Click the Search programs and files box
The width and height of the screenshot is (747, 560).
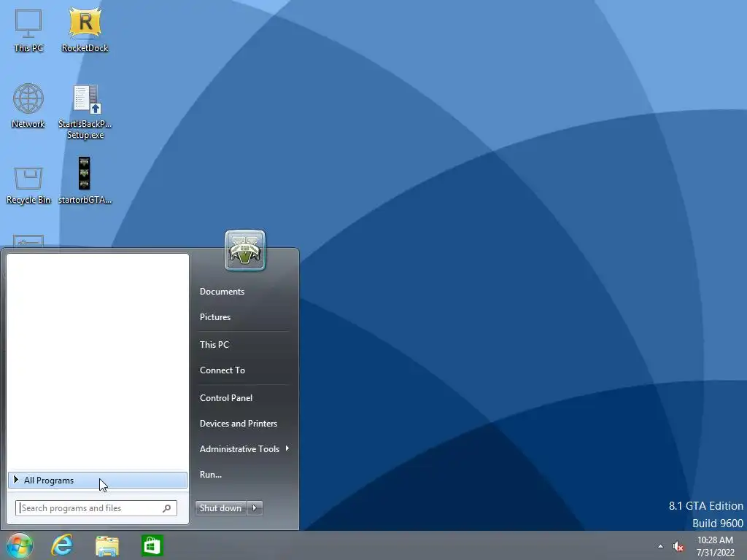pos(96,508)
